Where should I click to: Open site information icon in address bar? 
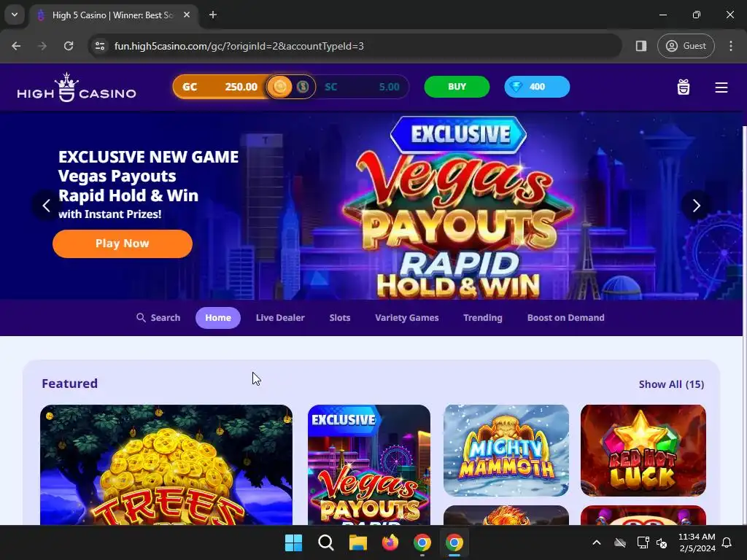click(100, 46)
